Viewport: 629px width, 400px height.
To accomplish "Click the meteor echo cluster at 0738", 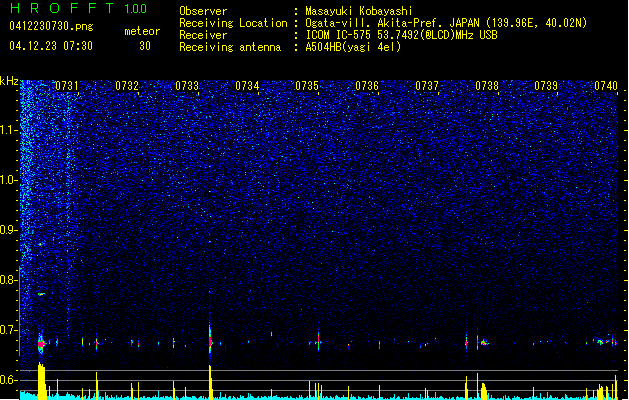I will tap(484, 343).
